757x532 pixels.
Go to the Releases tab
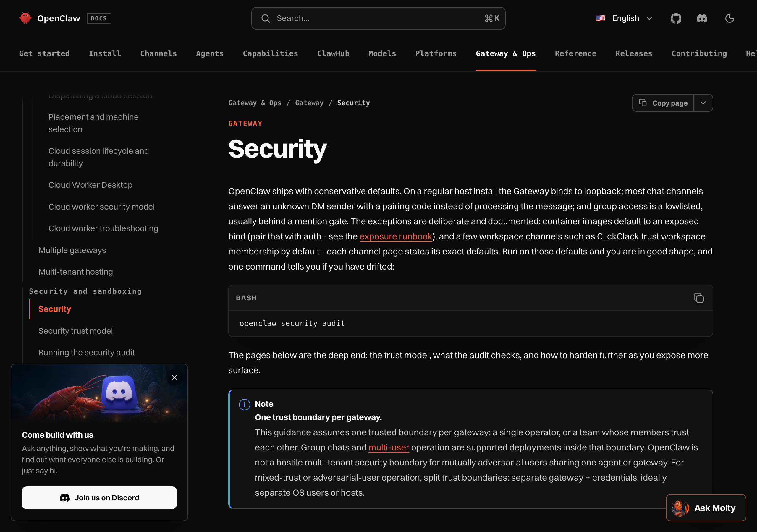point(634,53)
